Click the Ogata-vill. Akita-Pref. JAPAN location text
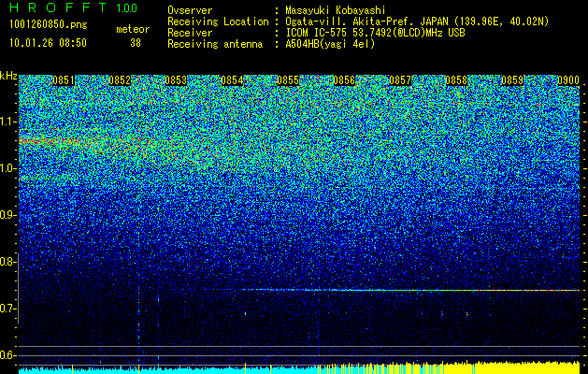Viewport: 588px width, 374px height. pyautogui.click(x=417, y=22)
